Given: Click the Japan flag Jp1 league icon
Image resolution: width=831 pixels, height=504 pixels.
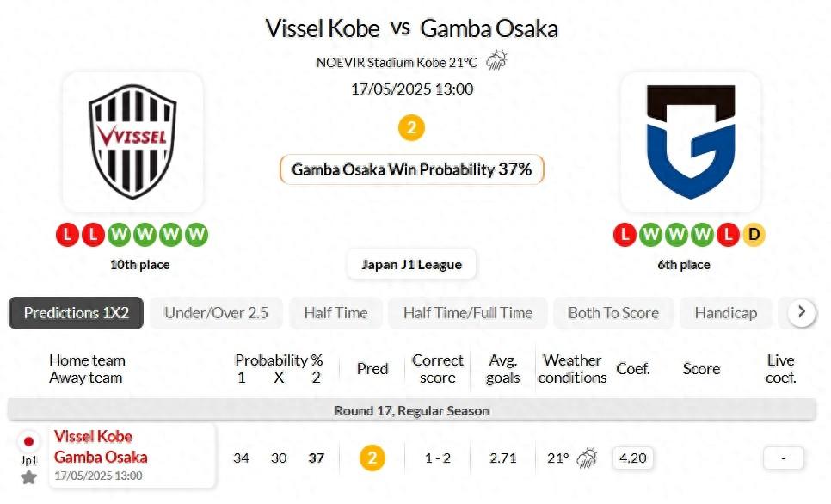Looking at the screenshot, I should (x=28, y=442).
